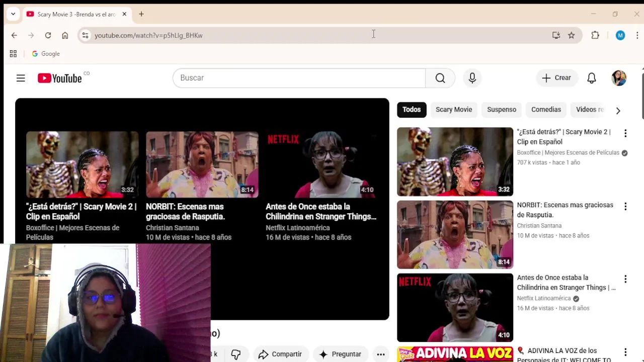Open the apps grid in bookmarks bar

pyautogui.click(x=13, y=54)
